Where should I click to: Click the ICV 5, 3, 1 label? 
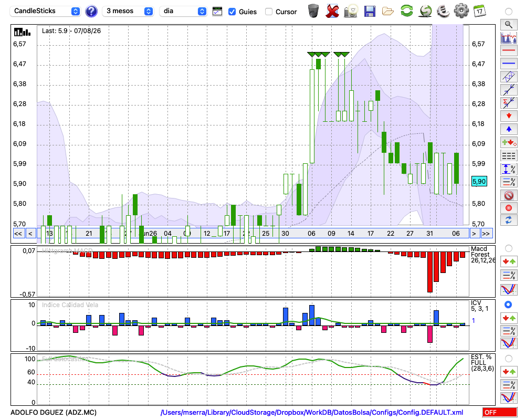coord(479,306)
